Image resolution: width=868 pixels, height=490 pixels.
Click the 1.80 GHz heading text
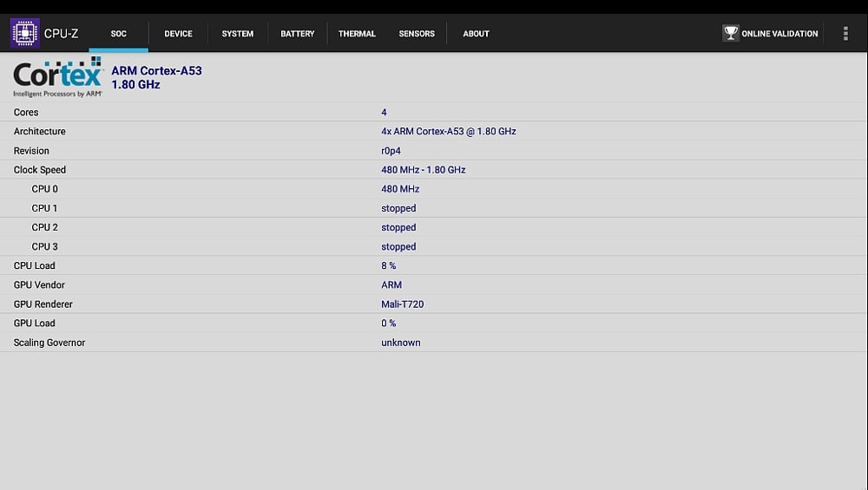(135, 85)
